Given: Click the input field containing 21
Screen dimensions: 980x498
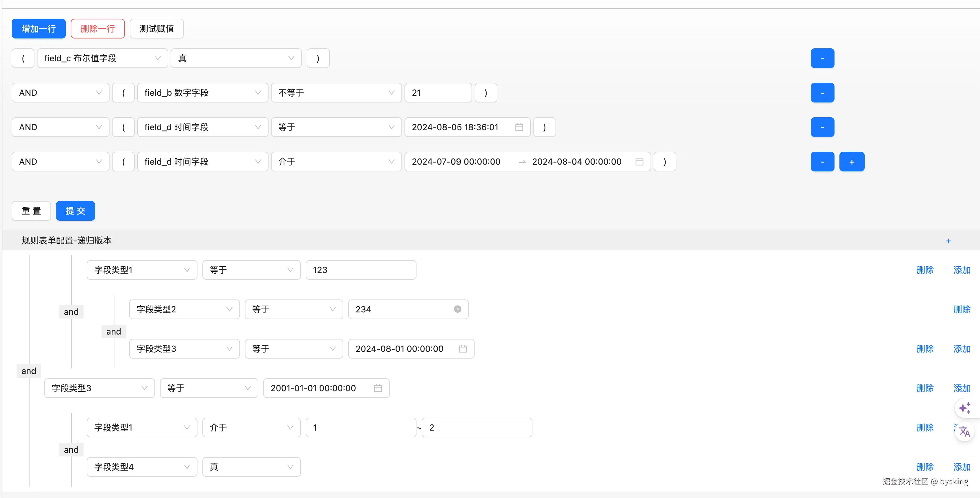Looking at the screenshot, I should 438,93.
